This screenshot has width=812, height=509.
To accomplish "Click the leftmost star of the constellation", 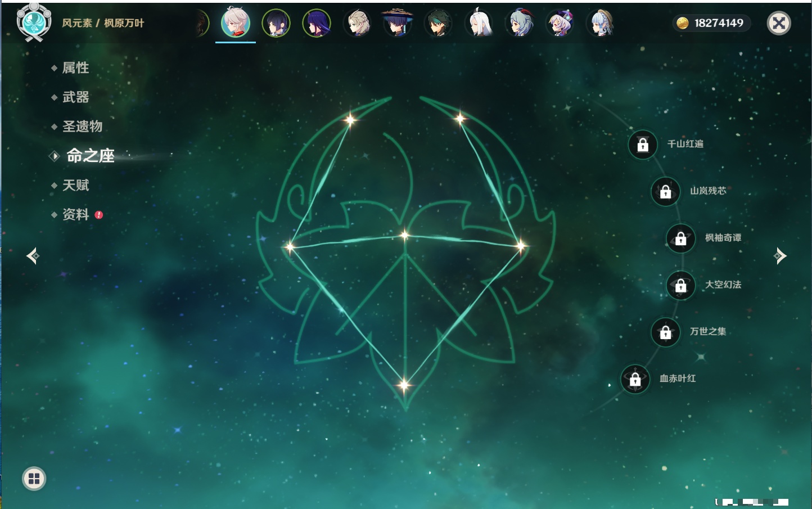I will [290, 246].
